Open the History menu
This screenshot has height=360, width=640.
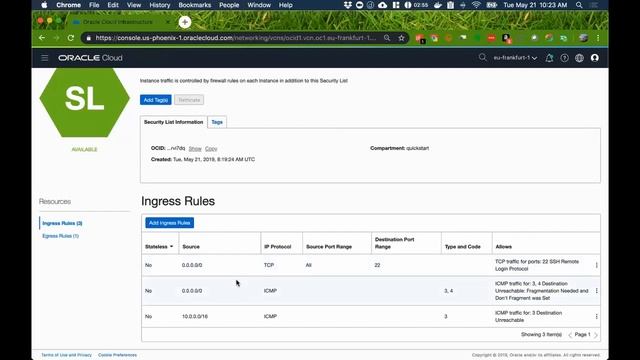[x=160, y=5]
